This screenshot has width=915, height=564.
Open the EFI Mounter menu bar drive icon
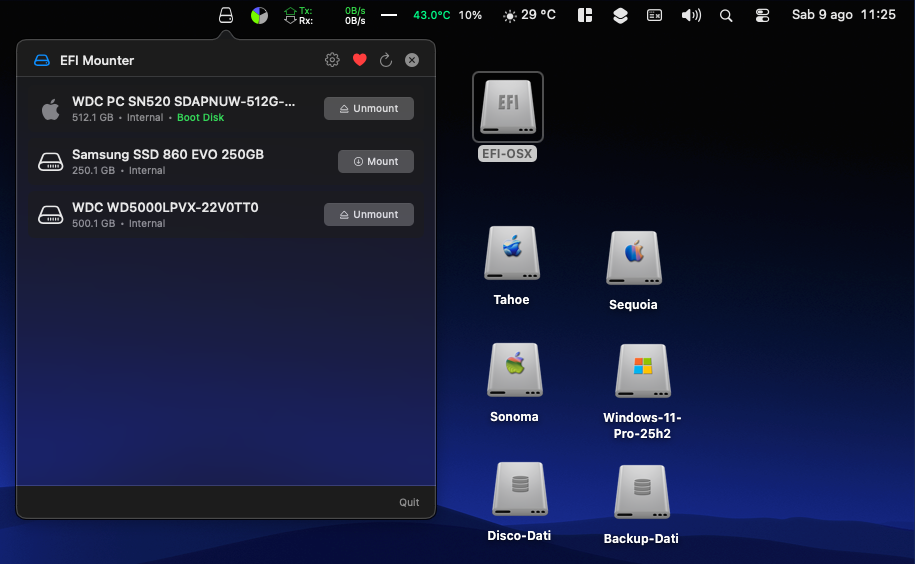(x=226, y=15)
